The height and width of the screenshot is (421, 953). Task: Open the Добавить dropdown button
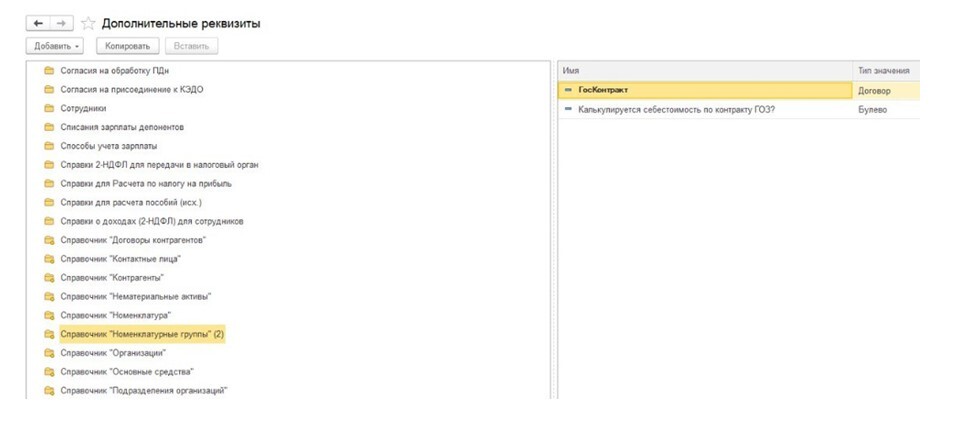[x=55, y=46]
